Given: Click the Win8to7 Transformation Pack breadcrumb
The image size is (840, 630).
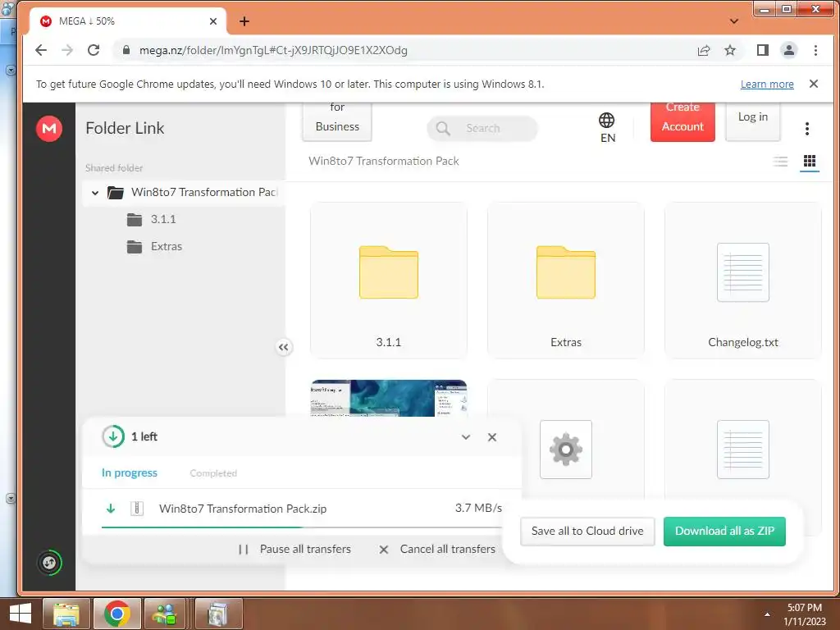Looking at the screenshot, I should pyautogui.click(x=384, y=162).
